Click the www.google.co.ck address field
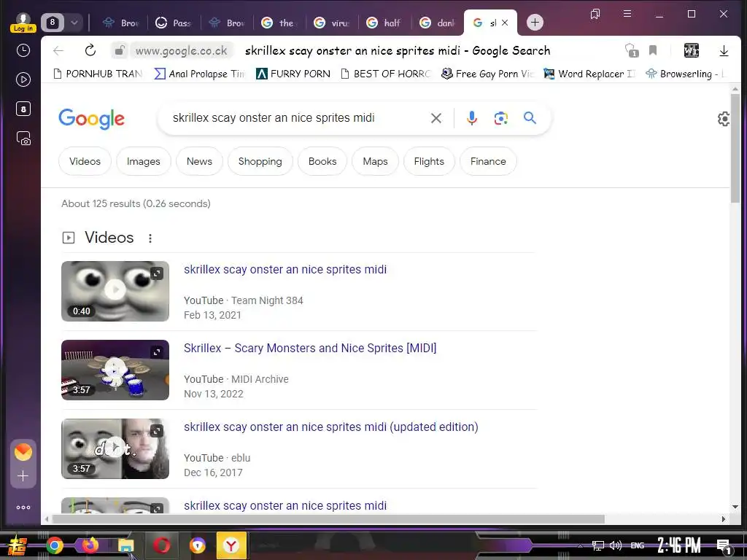747x560 pixels. (182, 50)
